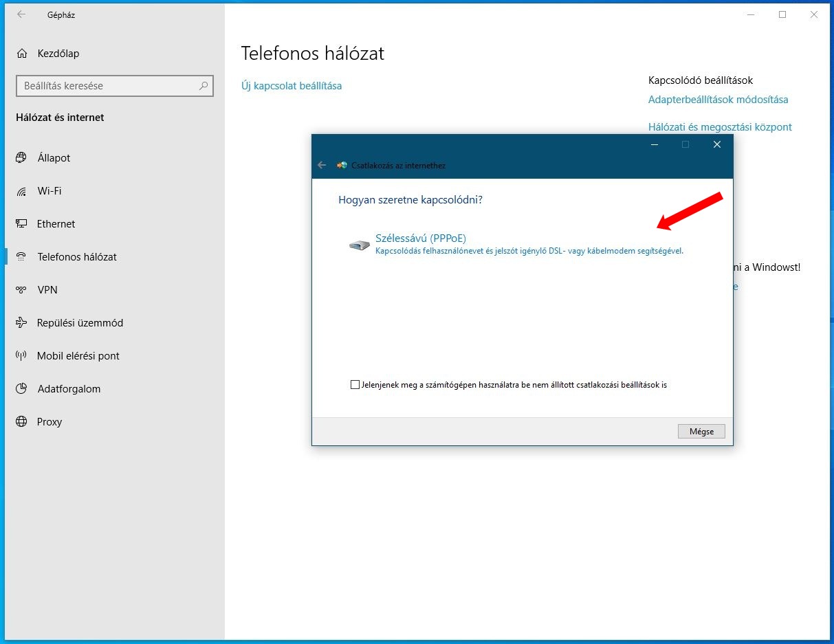The width and height of the screenshot is (834, 644).
Task: Click the Ethernet monitor icon
Action: tap(22, 224)
